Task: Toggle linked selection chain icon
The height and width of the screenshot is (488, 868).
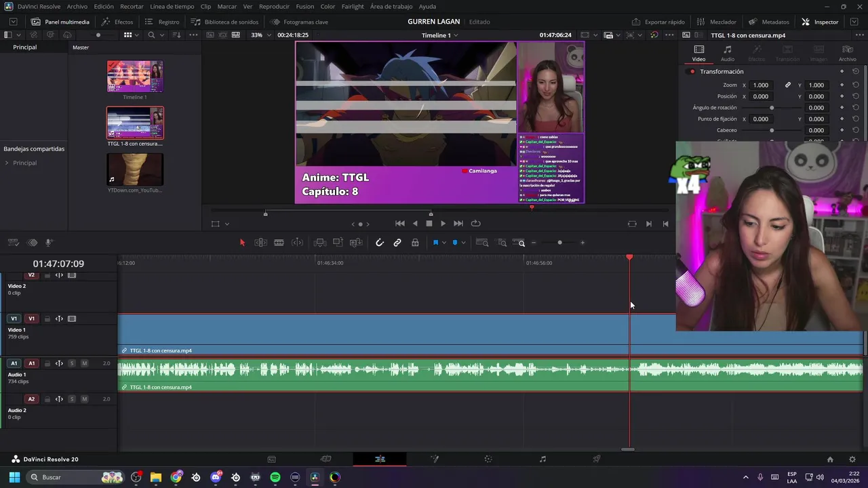Action: (397, 243)
